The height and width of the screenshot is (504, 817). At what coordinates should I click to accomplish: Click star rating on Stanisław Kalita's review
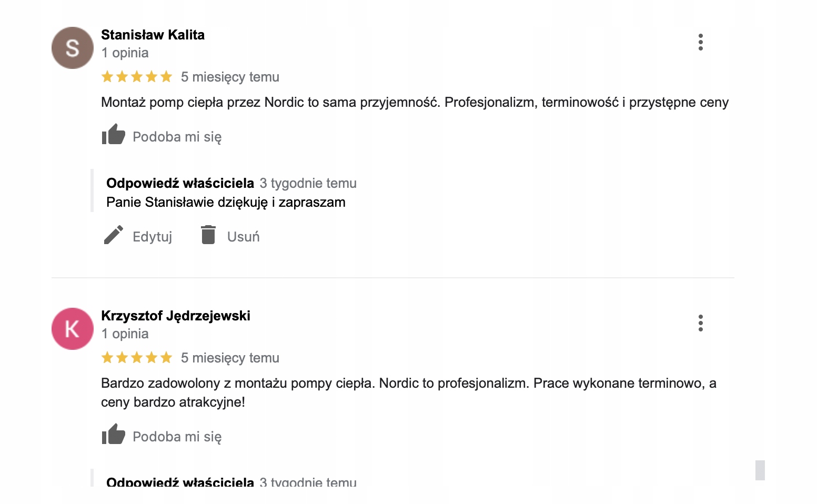[137, 77]
